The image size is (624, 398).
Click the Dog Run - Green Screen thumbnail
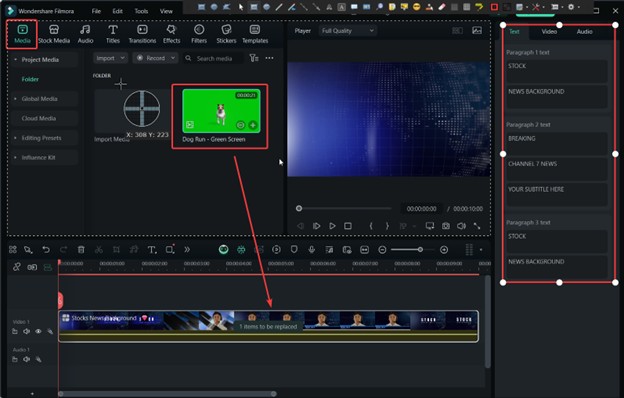click(221, 111)
